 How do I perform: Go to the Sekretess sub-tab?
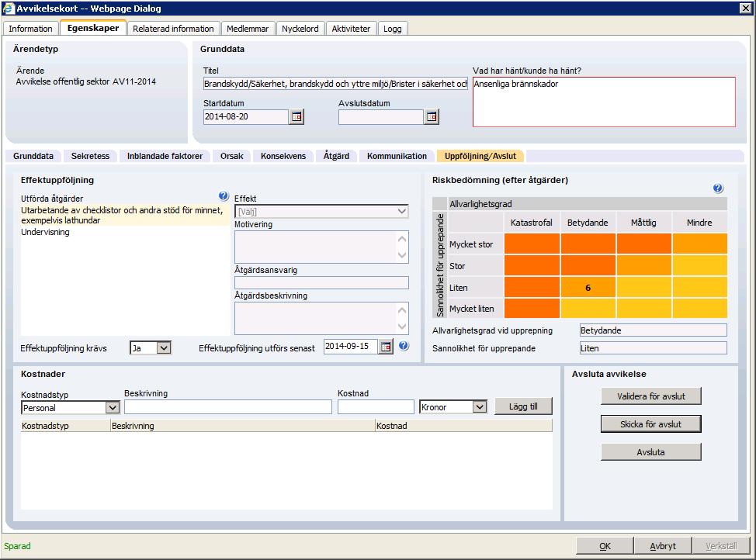90,156
